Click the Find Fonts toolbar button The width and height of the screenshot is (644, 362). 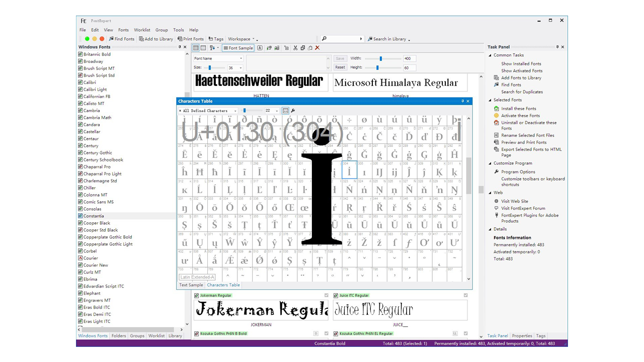click(122, 39)
